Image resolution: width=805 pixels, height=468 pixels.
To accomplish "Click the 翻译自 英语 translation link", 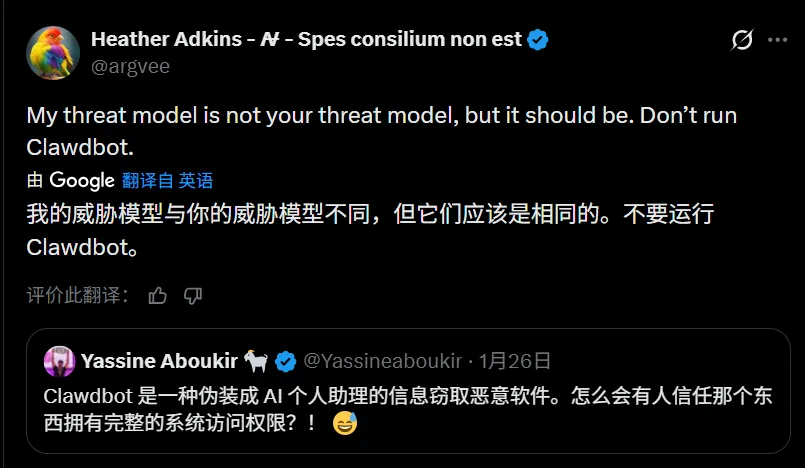I will 167,181.
